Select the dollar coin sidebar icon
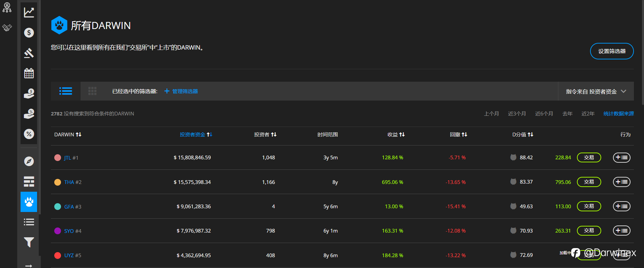This screenshot has height=268, width=644. (29, 33)
